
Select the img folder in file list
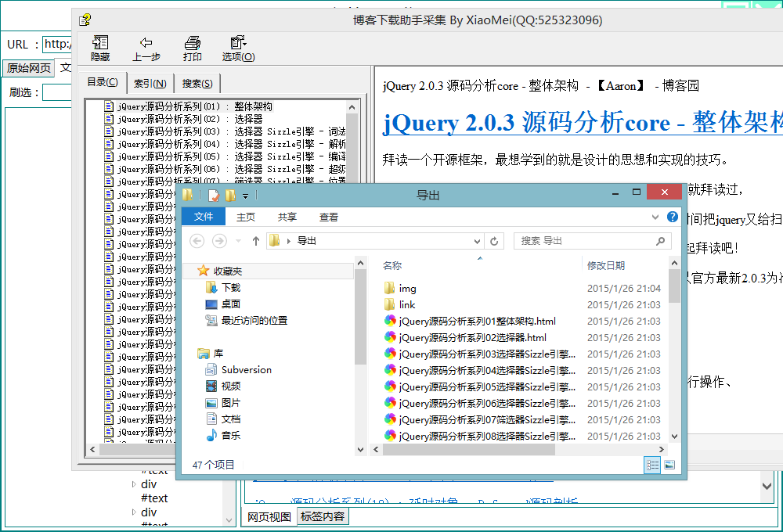pyautogui.click(x=400, y=289)
